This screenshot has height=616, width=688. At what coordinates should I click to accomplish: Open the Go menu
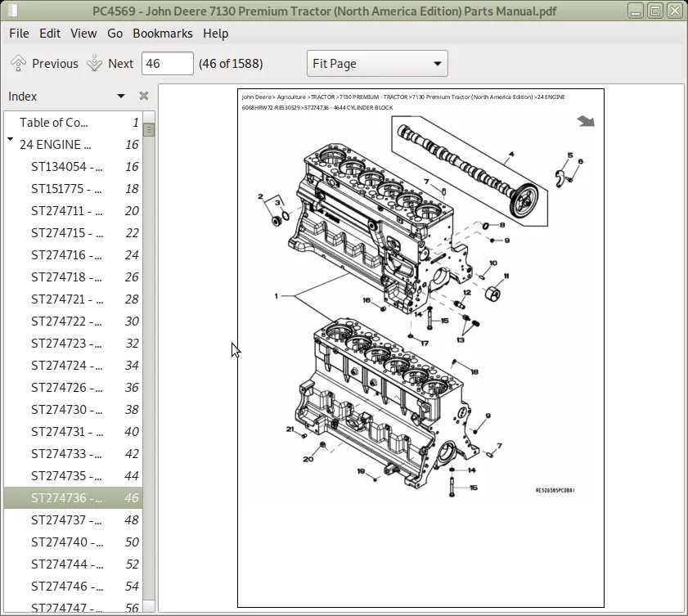[x=115, y=34]
